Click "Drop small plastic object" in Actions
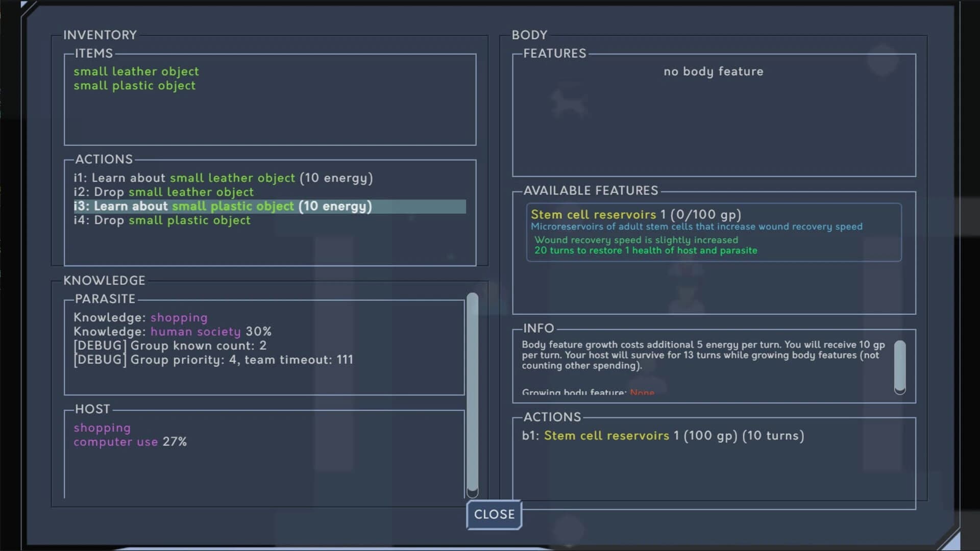 coord(161,220)
